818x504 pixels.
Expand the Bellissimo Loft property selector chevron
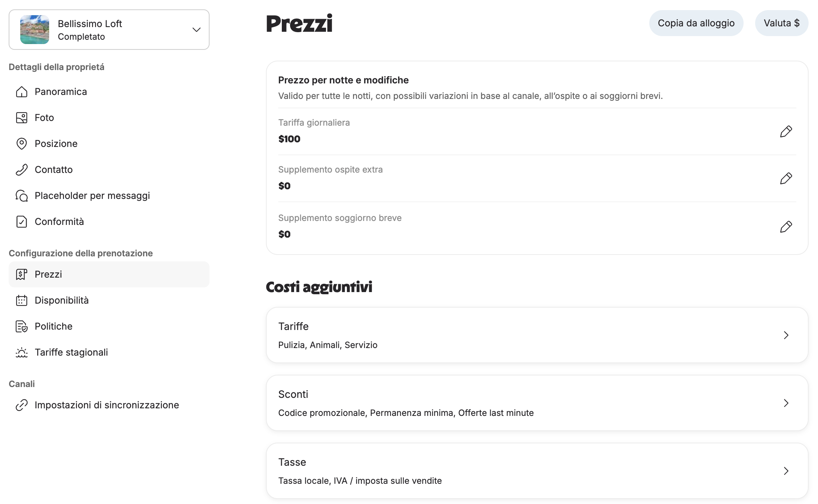[196, 30]
